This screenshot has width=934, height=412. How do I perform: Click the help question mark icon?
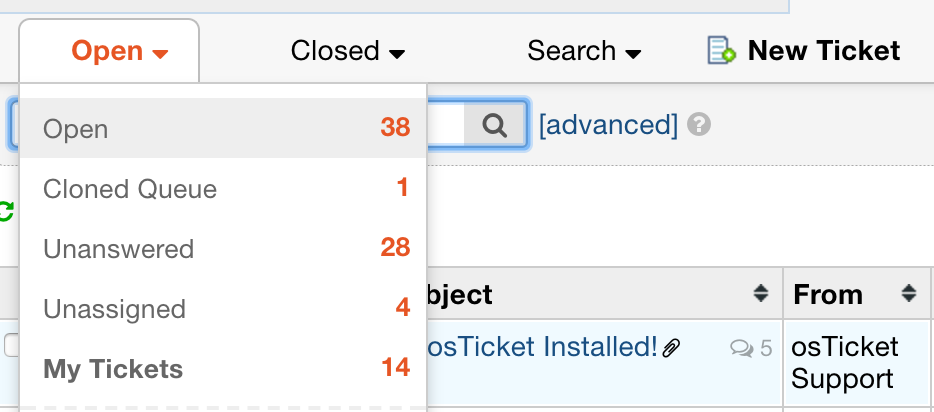point(700,125)
